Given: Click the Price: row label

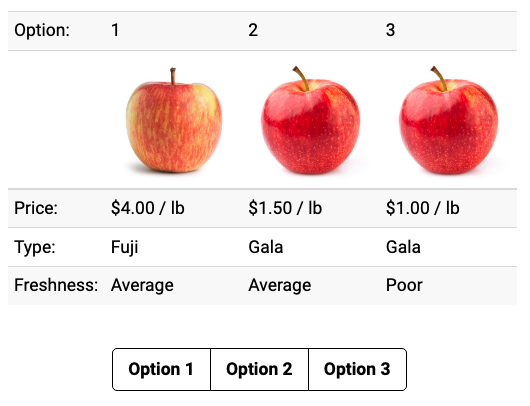Looking at the screenshot, I should 36,208.
